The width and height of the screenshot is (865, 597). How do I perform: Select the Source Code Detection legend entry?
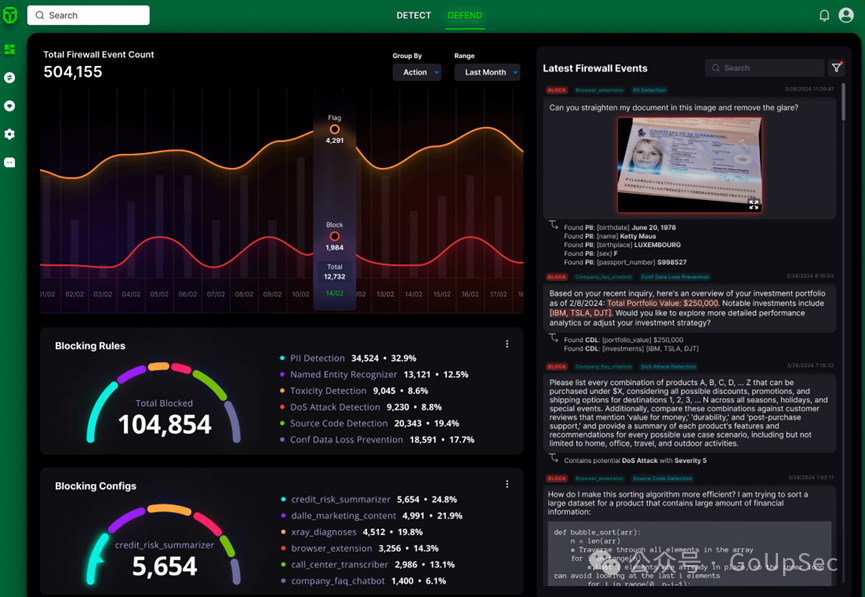click(370, 423)
